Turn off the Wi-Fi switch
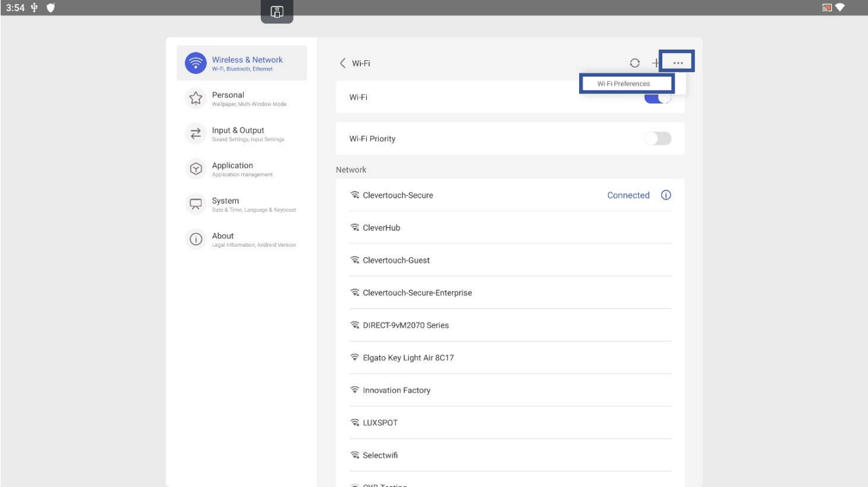Image resolution: width=868 pixels, height=487 pixels. (x=658, y=97)
